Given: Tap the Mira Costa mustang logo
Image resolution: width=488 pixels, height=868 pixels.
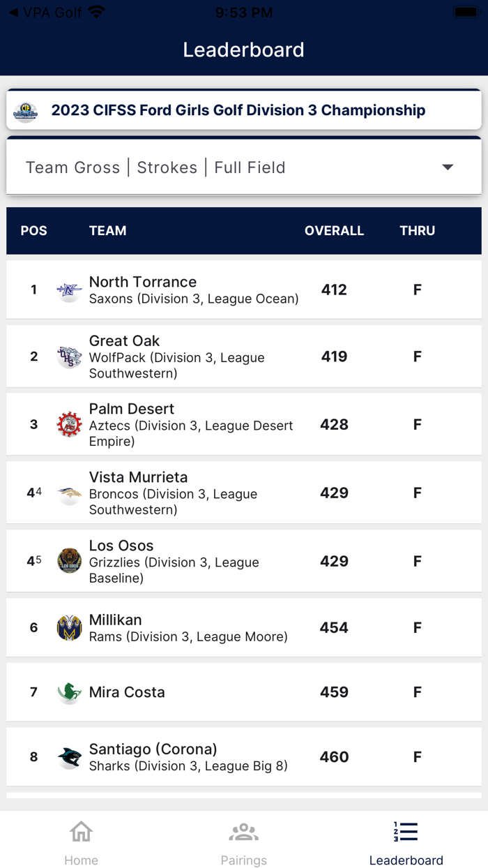Looking at the screenshot, I should coord(69,693).
